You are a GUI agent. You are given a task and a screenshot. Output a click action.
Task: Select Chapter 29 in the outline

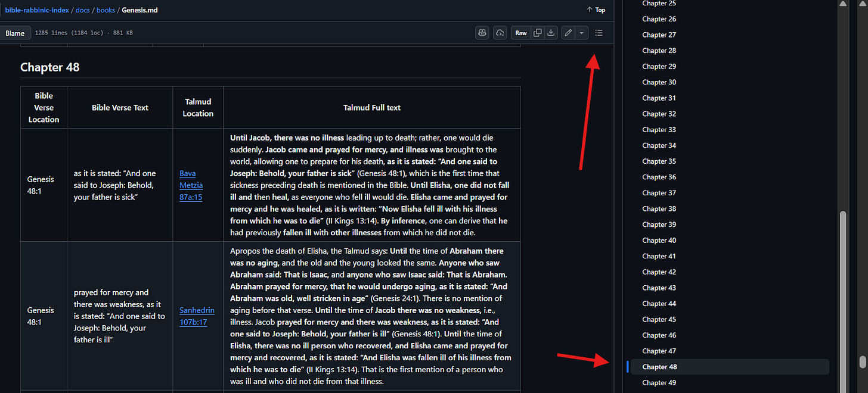659,67
